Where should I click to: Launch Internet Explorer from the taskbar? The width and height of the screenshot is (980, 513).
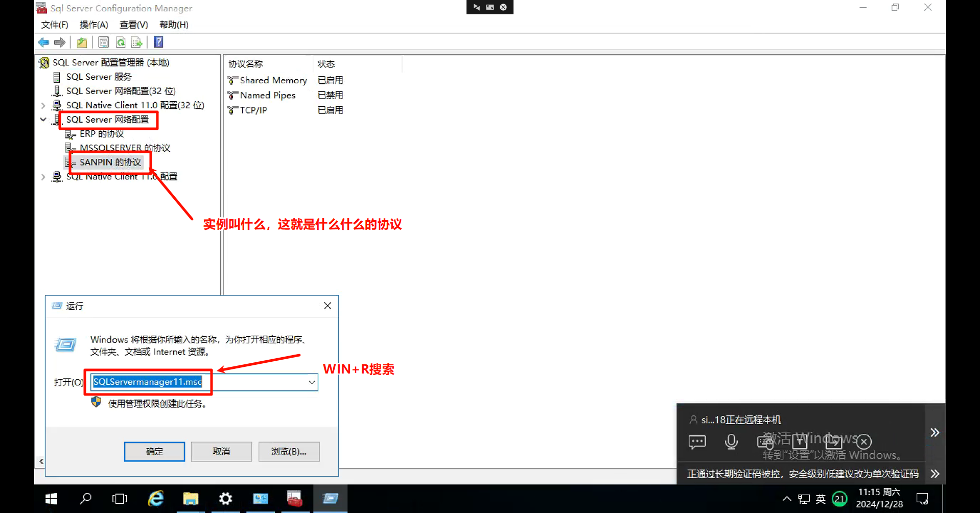155,499
